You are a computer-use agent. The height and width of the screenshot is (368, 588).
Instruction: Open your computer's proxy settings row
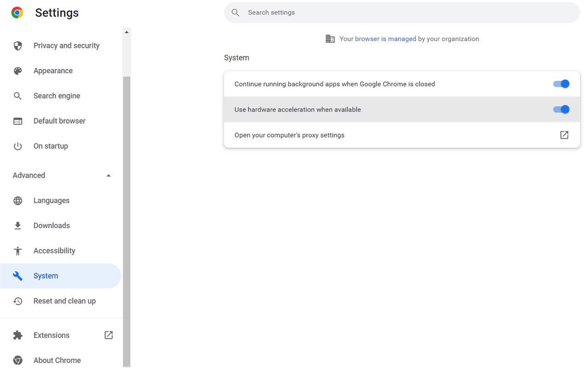[402, 135]
